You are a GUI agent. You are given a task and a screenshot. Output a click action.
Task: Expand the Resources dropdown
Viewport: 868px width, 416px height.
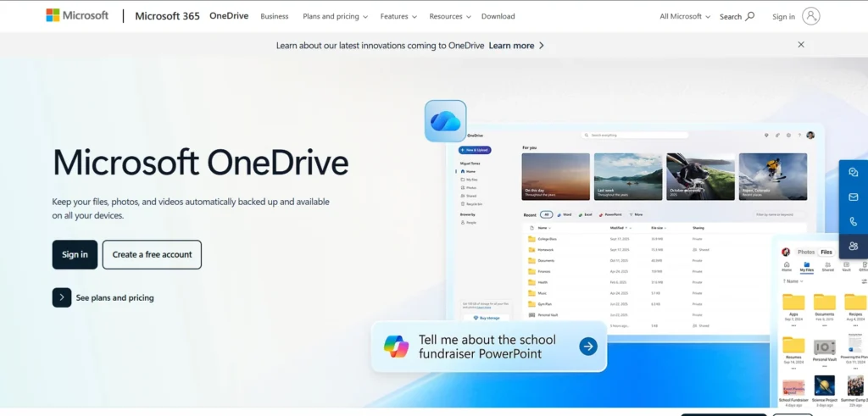450,17
